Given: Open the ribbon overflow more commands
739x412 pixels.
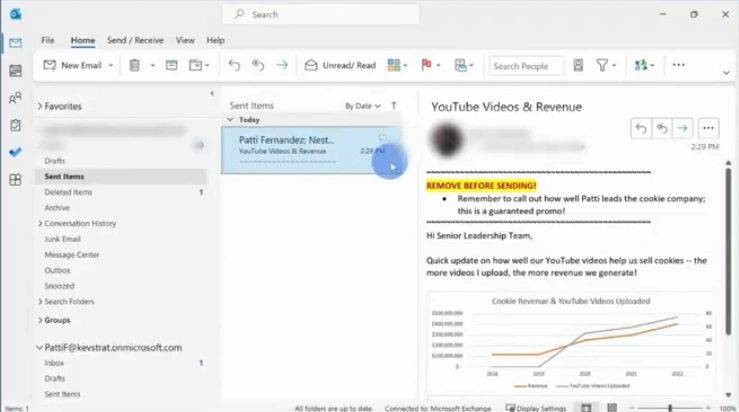Looking at the screenshot, I should [679, 65].
